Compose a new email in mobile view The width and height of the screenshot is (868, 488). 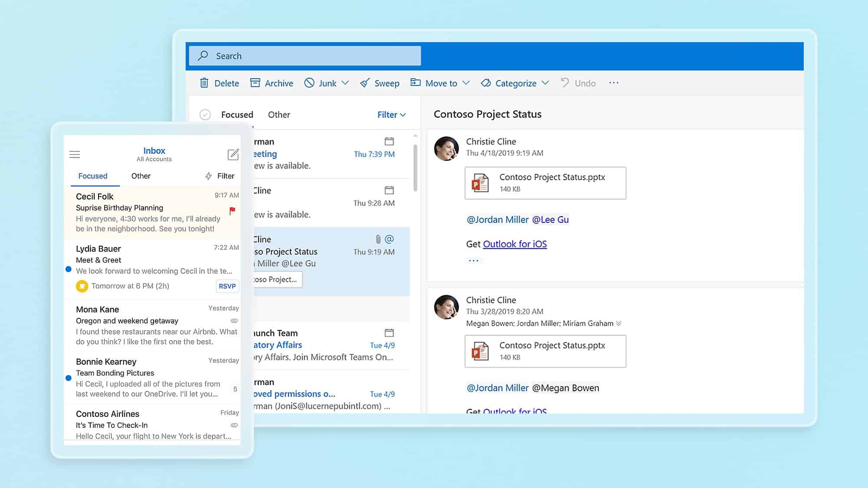coord(233,154)
